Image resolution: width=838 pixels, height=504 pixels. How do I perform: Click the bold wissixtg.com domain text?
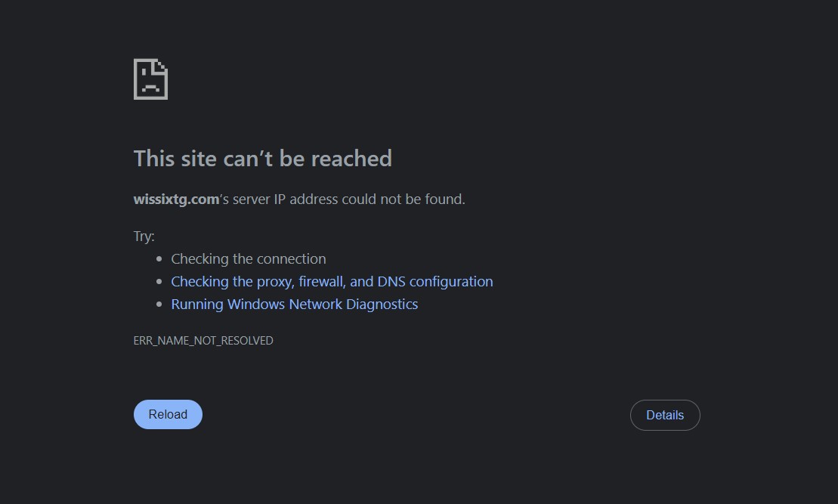coord(176,199)
